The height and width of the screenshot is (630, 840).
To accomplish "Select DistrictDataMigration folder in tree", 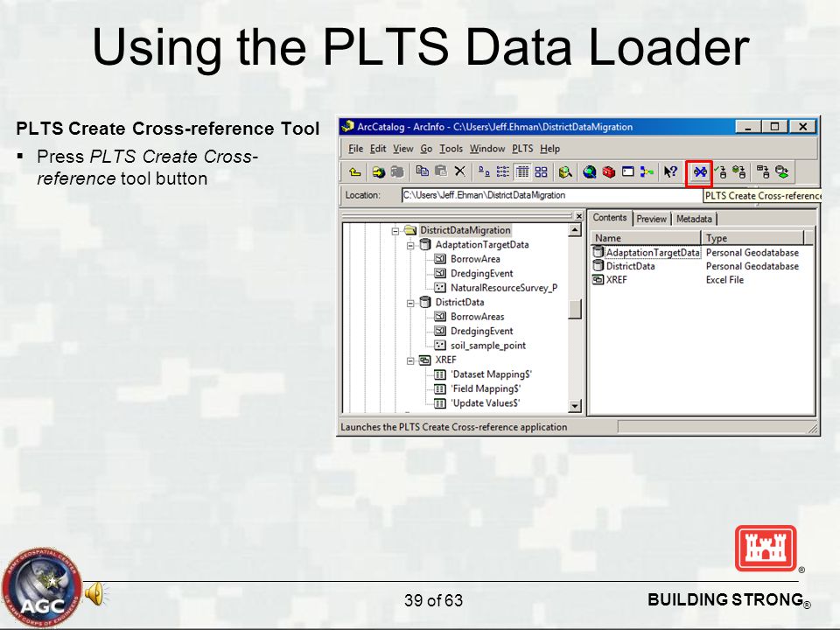I will (465, 230).
